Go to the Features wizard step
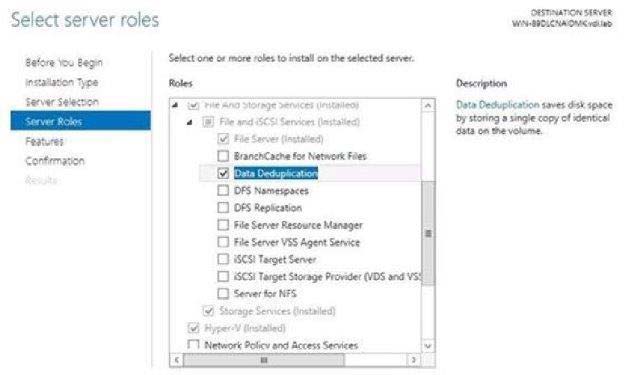This screenshot has height=375, width=640. point(44,141)
